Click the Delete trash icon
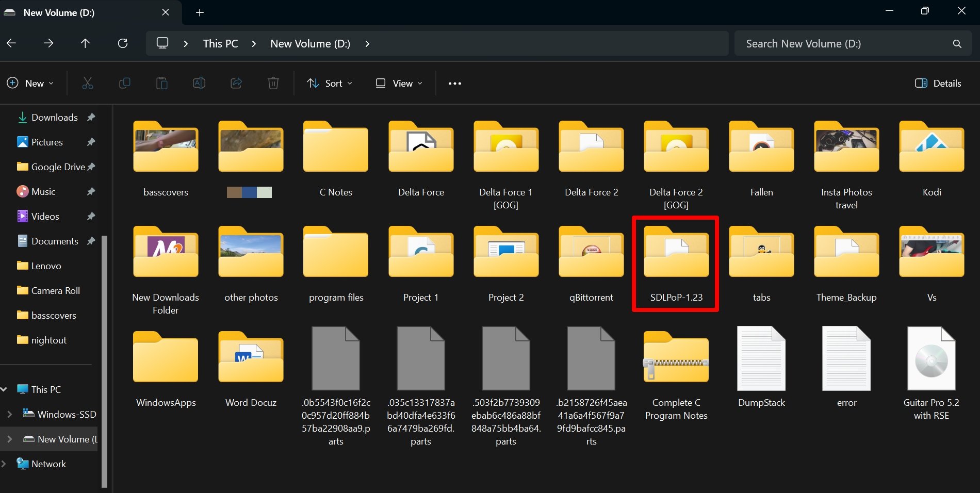The width and height of the screenshot is (980, 493). 273,83
